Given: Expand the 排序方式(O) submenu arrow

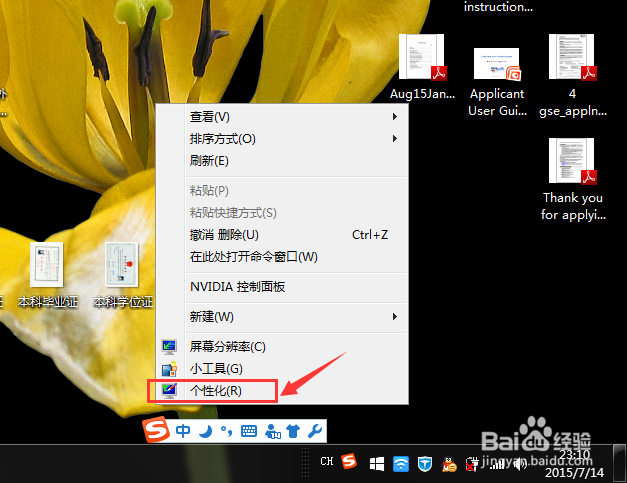Looking at the screenshot, I should coord(395,139).
